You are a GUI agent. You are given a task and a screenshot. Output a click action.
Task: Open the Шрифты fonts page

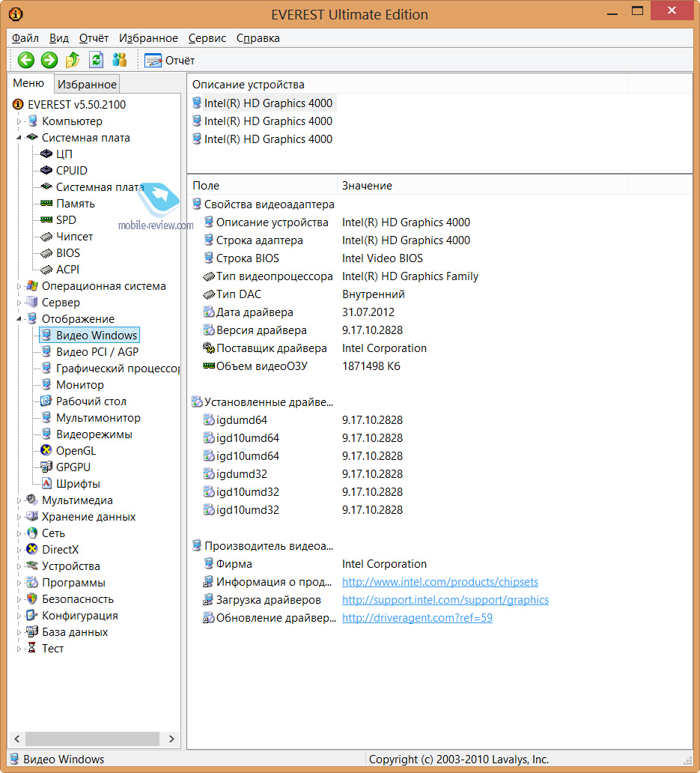click(x=78, y=484)
